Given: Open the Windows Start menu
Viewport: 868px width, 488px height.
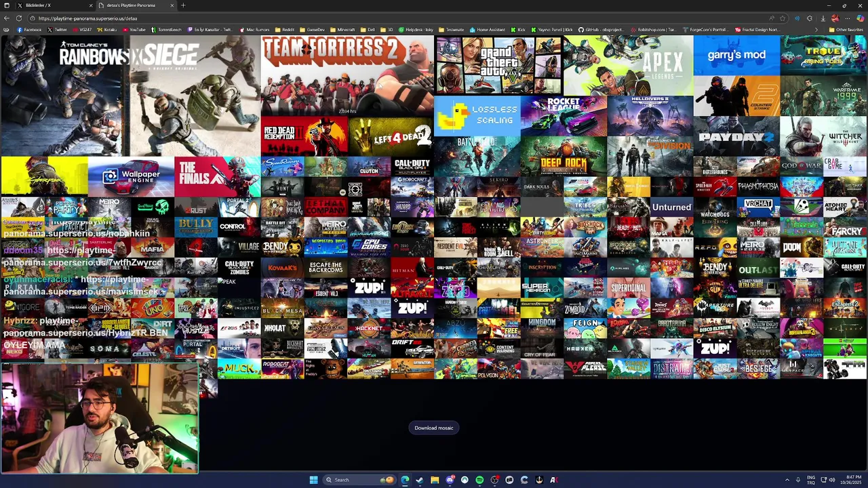Looking at the screenshot, I should coord(313,480).
